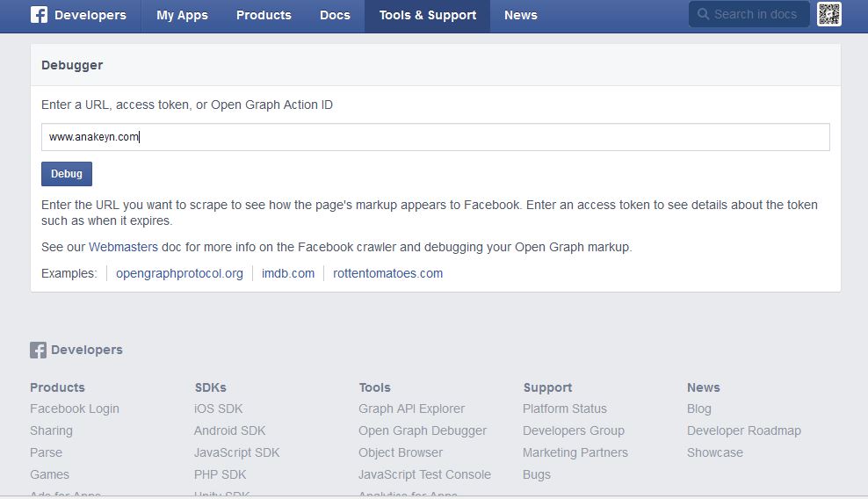Screen dimensions: 868x499
Task: Open Platform Status footer link
Action: [565, 409]
